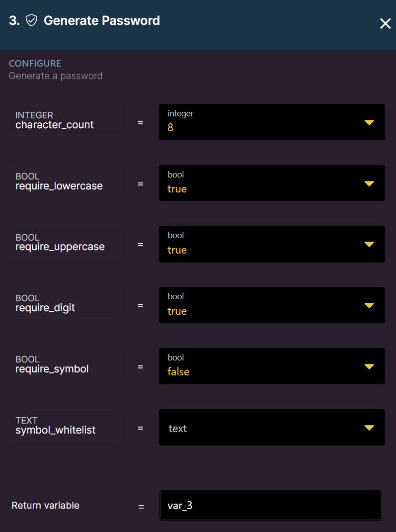
Task: Open the symbol_whitelist dropdown arrow
Action: click(x=369, y=428)
